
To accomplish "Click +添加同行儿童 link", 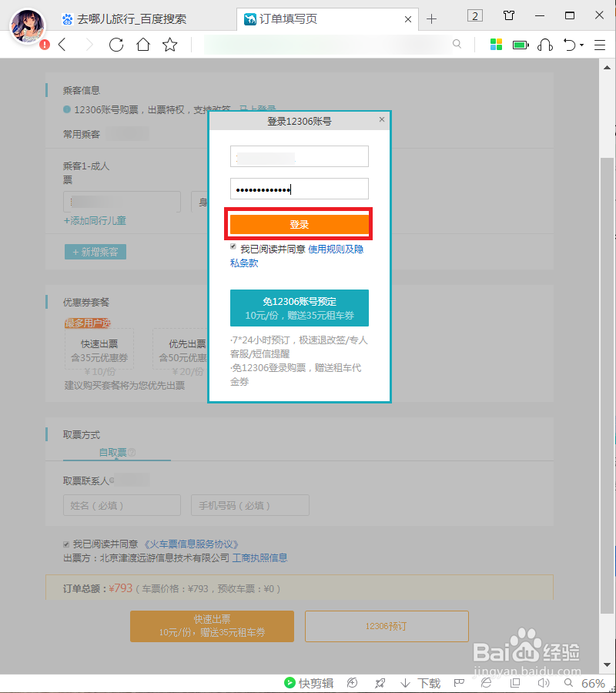I will tap(95, 220).
